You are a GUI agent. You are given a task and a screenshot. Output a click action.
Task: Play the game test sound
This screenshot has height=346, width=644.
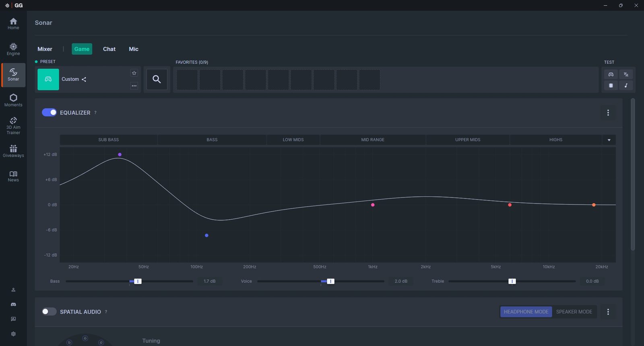click(x=611, y=74)
